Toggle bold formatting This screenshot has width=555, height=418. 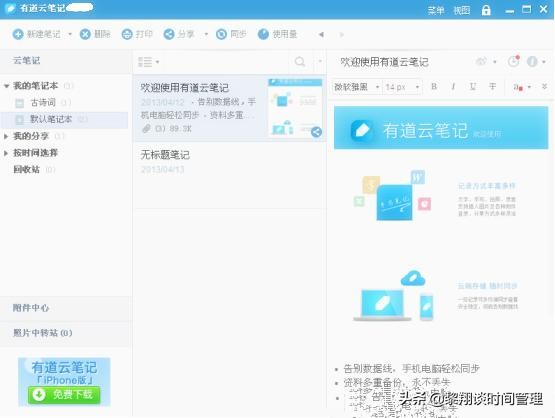434,87
